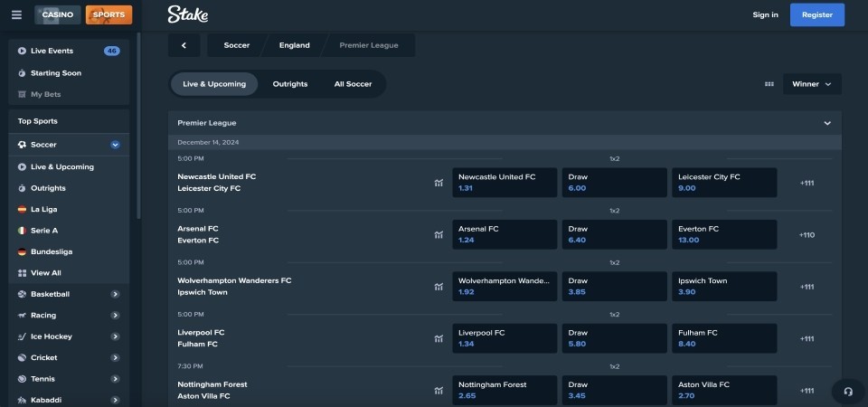Bet on Fulham FC at 8.40
Screen dimensions: 868x407
(x=724, y=338)
